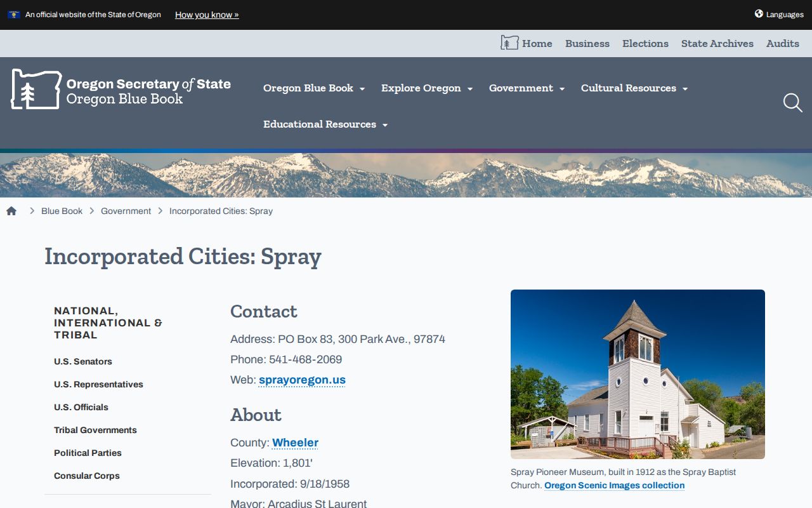The width and height of the screenshot is (812, 508).
Task: Open the Government dropdown menu
Action: click(x=527, y=88)
